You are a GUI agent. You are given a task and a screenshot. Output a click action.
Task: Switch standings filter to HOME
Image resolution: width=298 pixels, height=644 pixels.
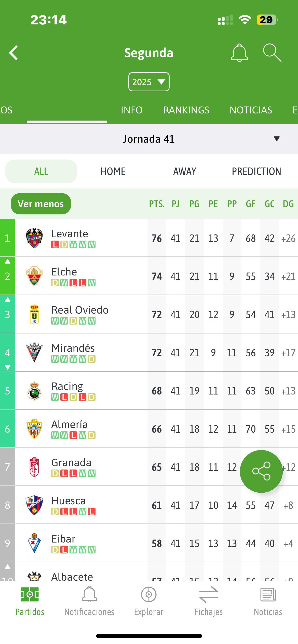[113, 171]
